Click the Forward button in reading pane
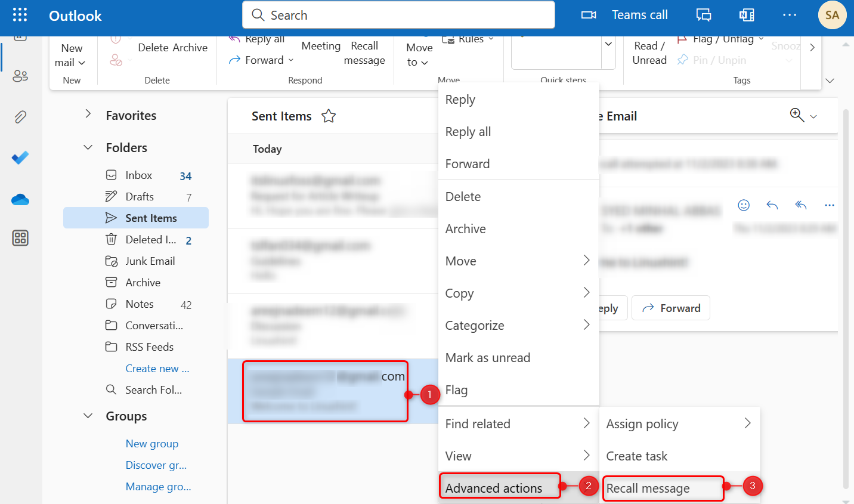Viewport: 854px width, 504px height. 670,308
